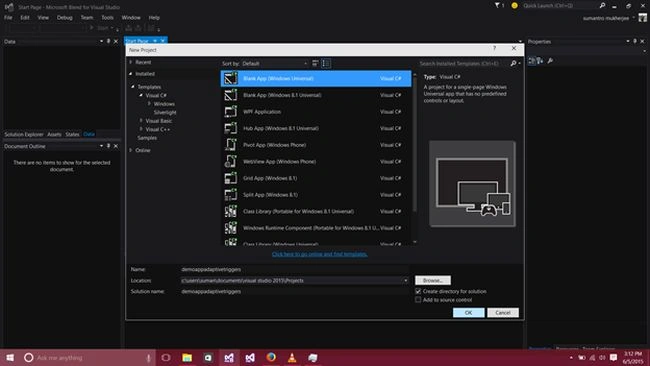The image size is (650, 366).
Task: Select Blank App (Windows Universal) template
Action: (316, 78)
